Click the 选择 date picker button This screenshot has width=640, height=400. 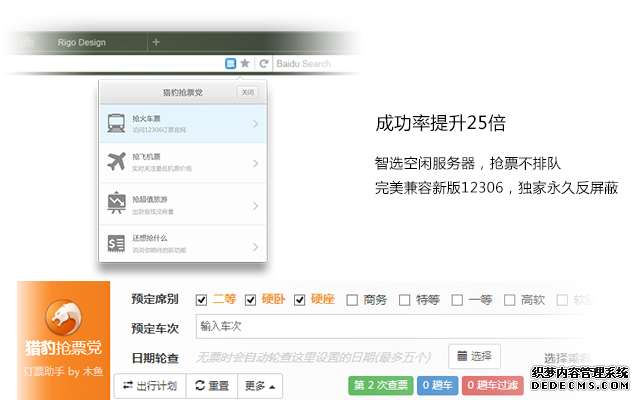[474, 356]
